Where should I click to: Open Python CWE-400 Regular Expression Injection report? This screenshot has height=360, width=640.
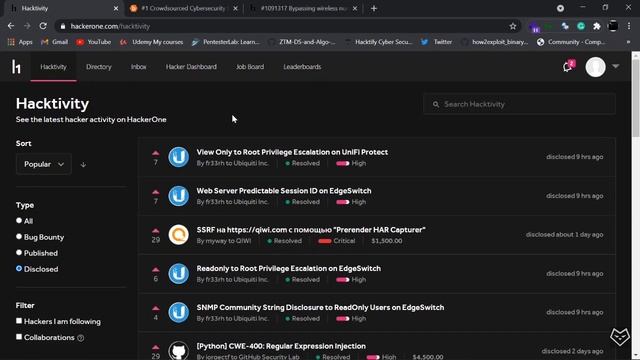[x=281, y=346]
